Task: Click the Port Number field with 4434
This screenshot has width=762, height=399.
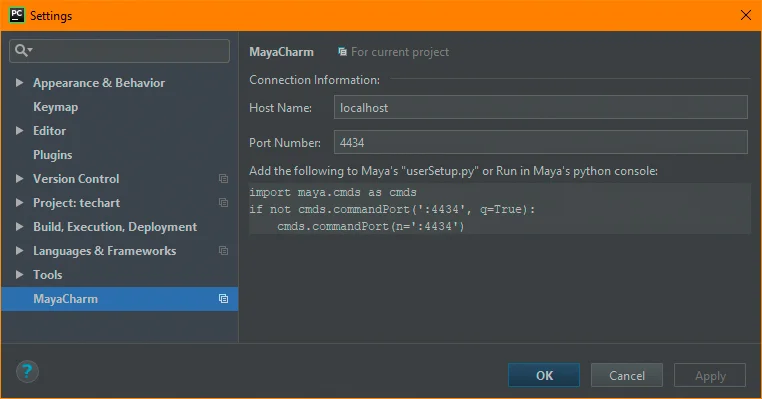Action: point(540,142)
